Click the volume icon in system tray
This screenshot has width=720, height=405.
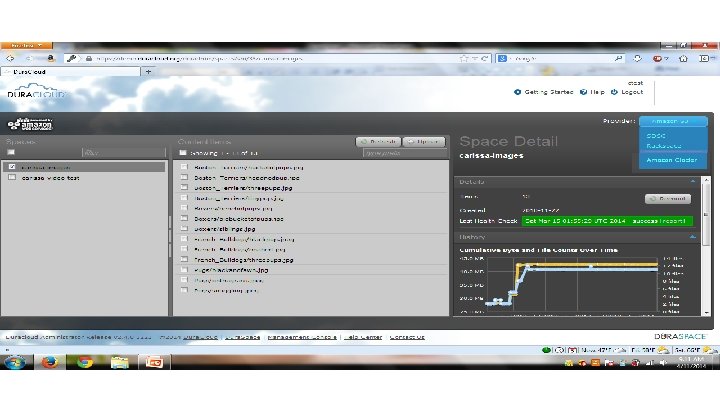(663, 363)
